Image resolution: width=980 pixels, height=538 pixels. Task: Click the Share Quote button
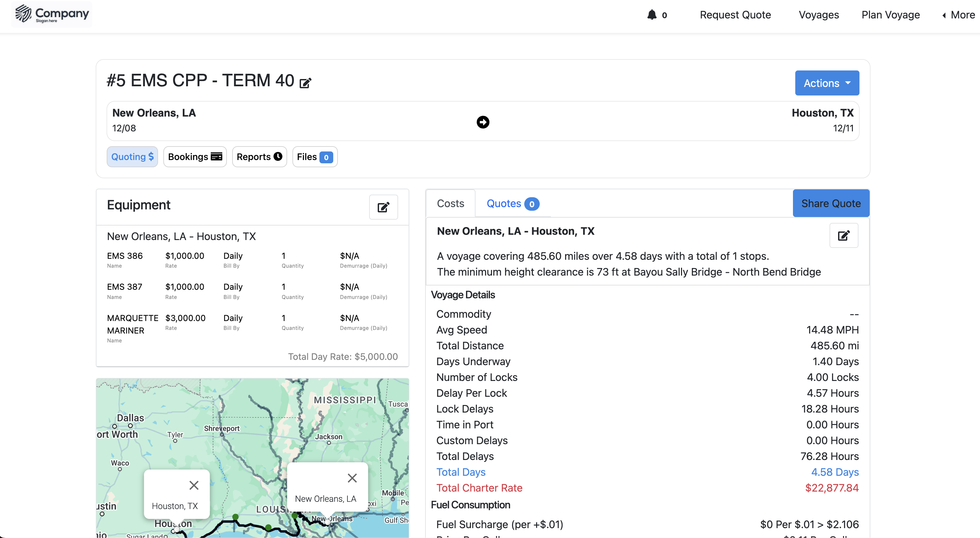[830, 203]
